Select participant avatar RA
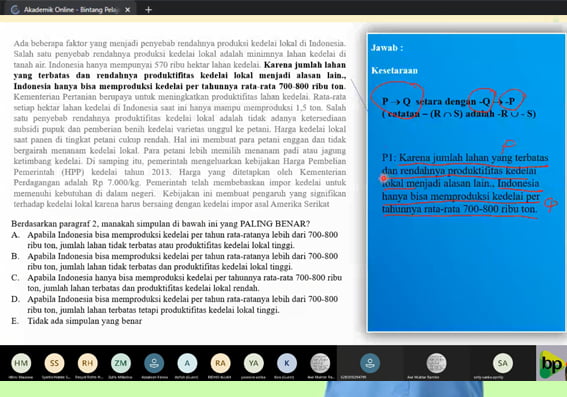The height and width of the screenshot is (397, 567). tap(220, 363)
